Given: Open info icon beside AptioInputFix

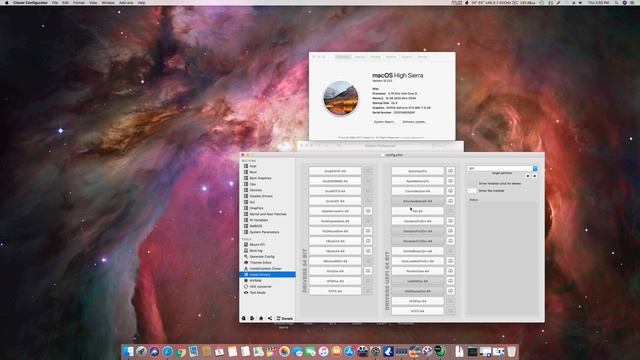Looking at the screenshot, I should click(x=451, y=171).
